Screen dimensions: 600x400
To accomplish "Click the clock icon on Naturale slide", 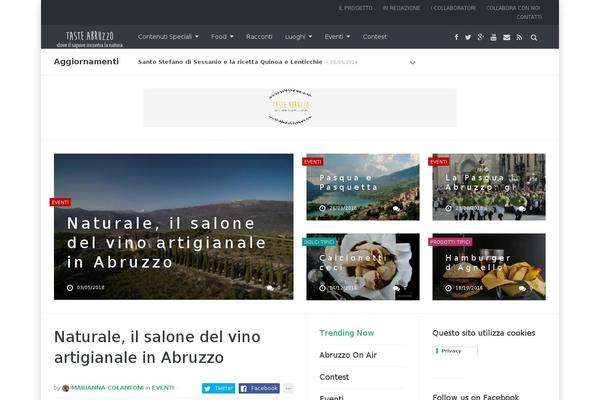I will click(70, 288).
